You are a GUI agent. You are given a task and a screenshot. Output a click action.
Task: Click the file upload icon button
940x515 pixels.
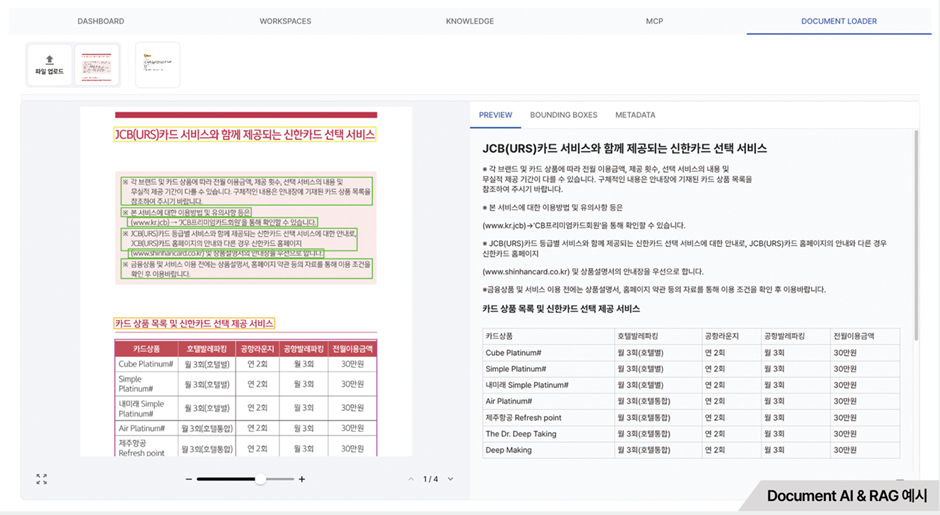pos(49,64)
